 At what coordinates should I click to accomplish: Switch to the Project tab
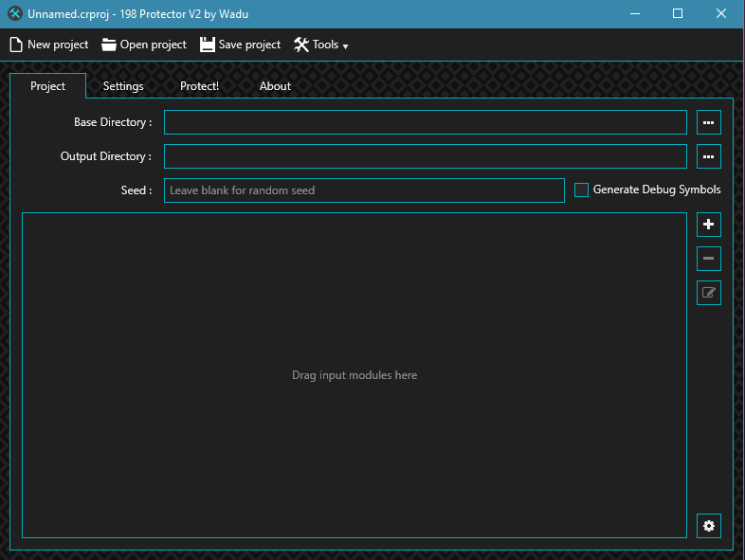pos(47,86)
